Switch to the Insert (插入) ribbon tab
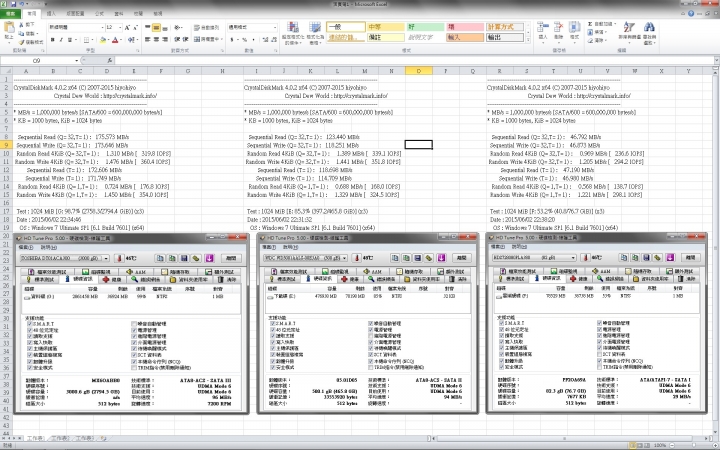 pyautogui.click(x=51, y=14)
